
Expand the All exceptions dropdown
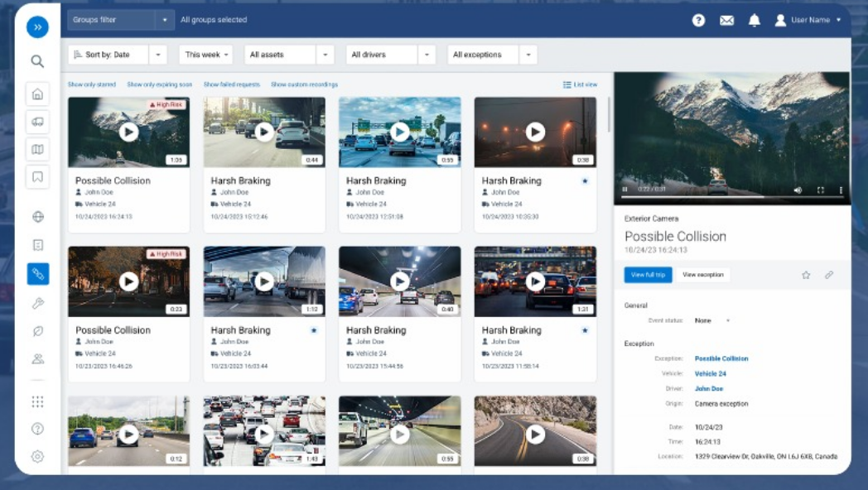pos(528,55)
